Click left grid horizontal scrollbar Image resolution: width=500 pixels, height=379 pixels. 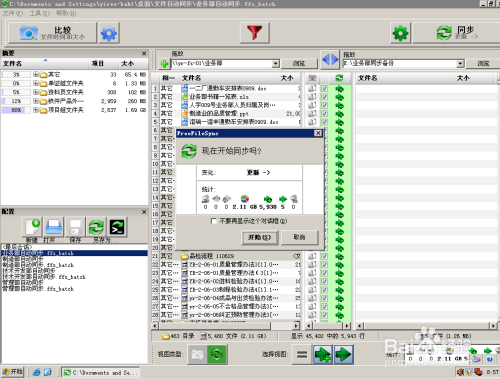pos(226,325)
